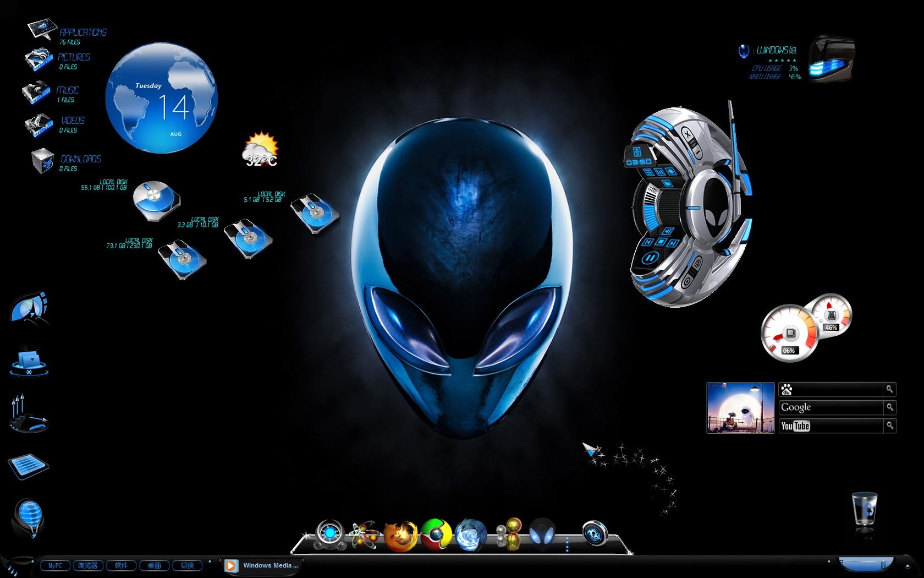924x578 pixels.
Task: Click the MyPC taskbar button
Action: click(56, 565)
